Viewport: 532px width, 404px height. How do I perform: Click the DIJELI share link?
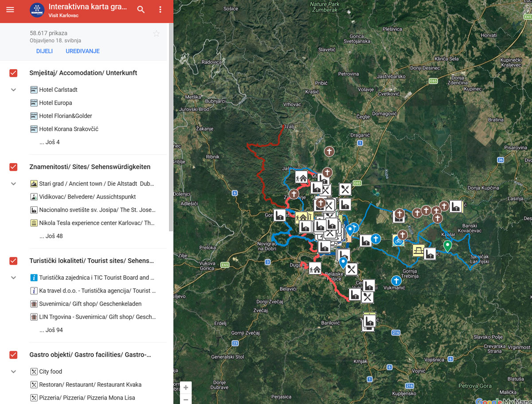(44, 51)
